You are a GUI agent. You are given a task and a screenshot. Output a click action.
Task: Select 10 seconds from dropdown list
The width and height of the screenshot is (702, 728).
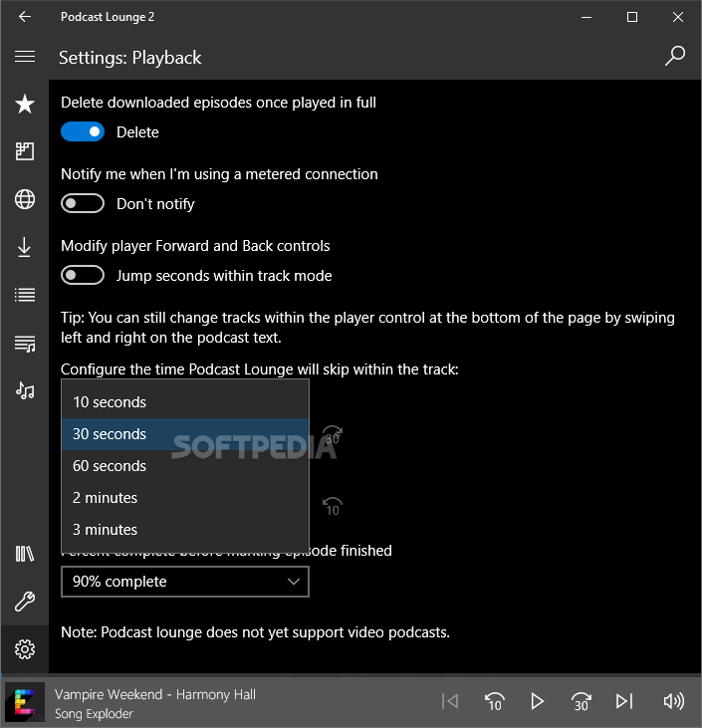click(185, 402)
